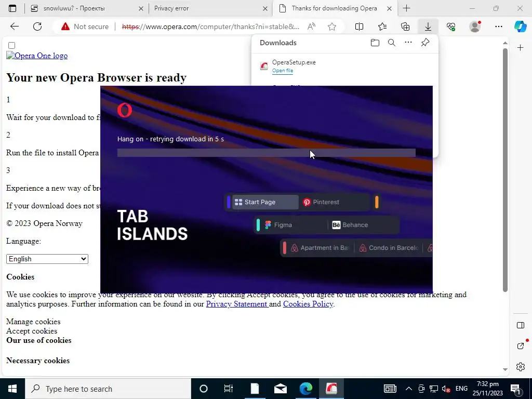Image resolution: width=532 pixels, height=399 pixels.
Task: Open the Copilot sidebar icon
Action: pyautogui.click(x=520, y=26)
